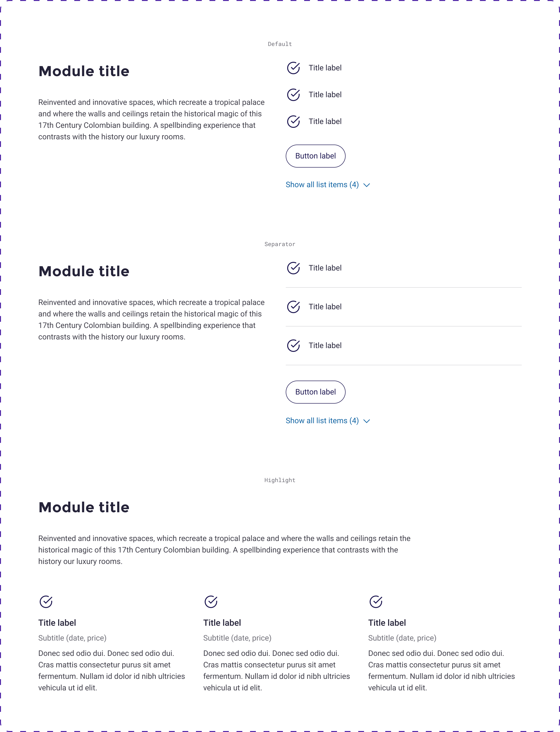The width and height of the screenshot is (560, 732).
Task: Click bold Title label in first Highlight column
Action: pyautogui.click(x=57, y=623)
